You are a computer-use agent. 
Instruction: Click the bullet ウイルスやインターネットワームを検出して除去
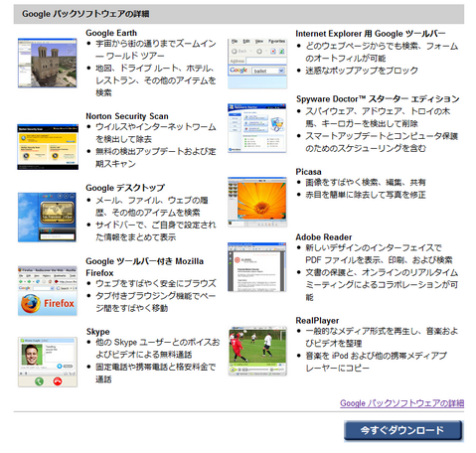click(x=156, y=133)
